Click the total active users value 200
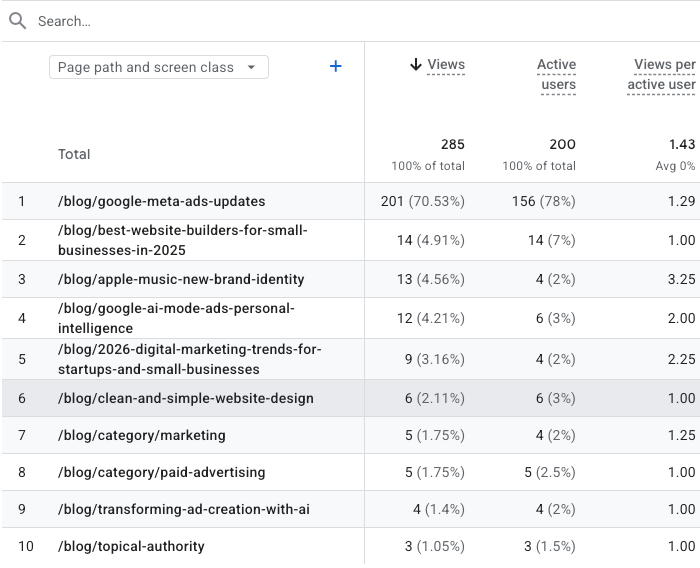Screen dimensions: 700x568 point(562,144)
